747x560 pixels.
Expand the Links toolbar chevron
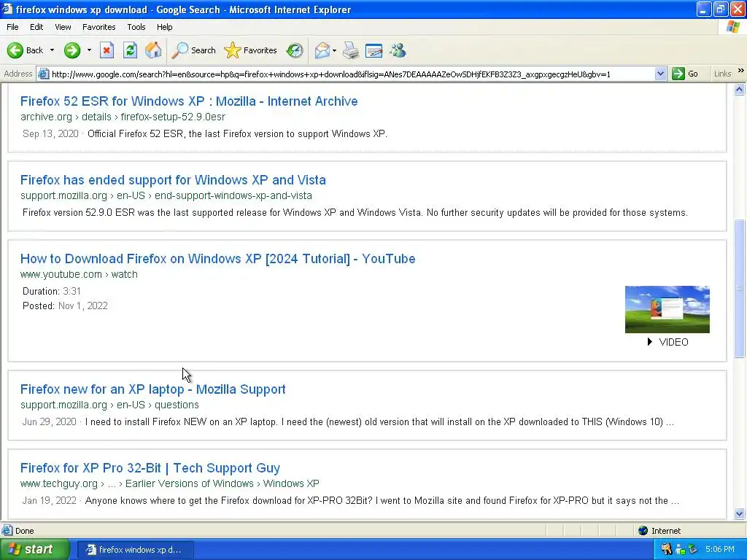[741, 71]
